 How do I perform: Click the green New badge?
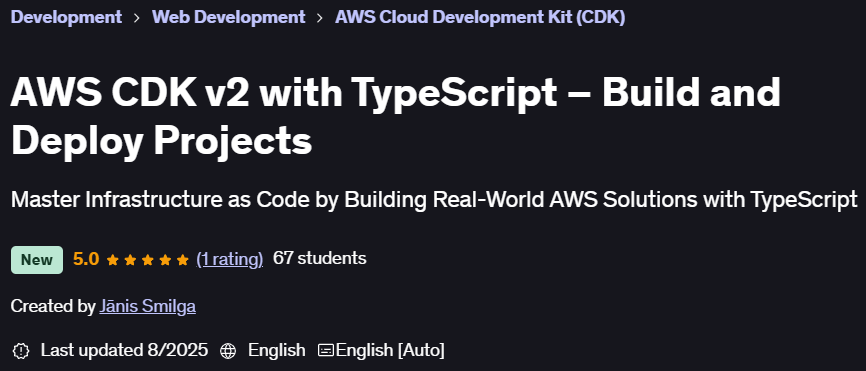tap(37, 260)
